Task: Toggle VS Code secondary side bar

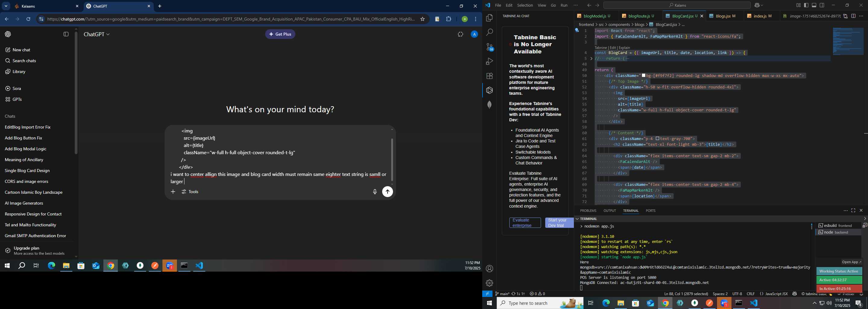Action: (822, 5)
